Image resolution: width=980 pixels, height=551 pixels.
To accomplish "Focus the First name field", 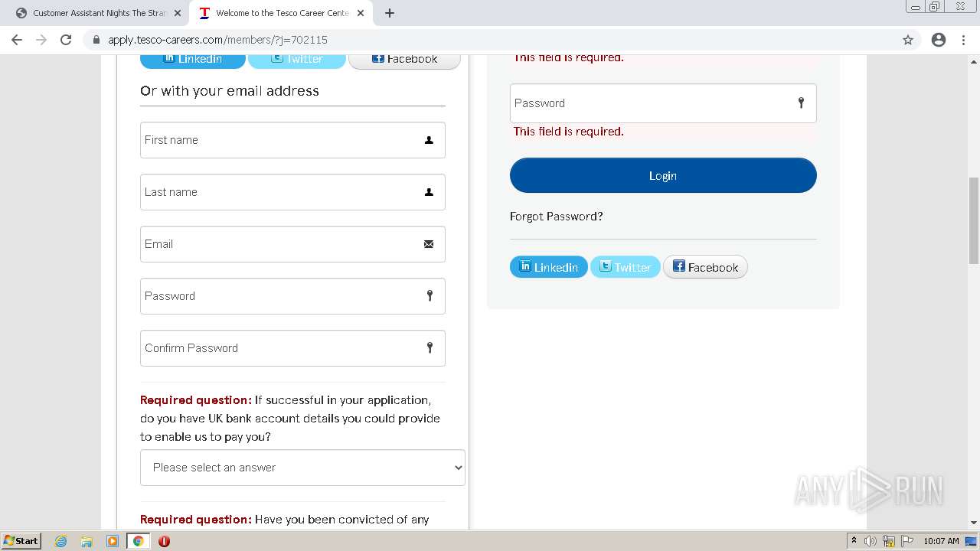I will [x=292, y=140].
